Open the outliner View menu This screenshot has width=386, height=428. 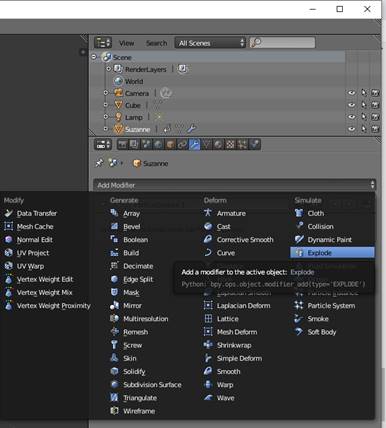[x=126, y=43]
